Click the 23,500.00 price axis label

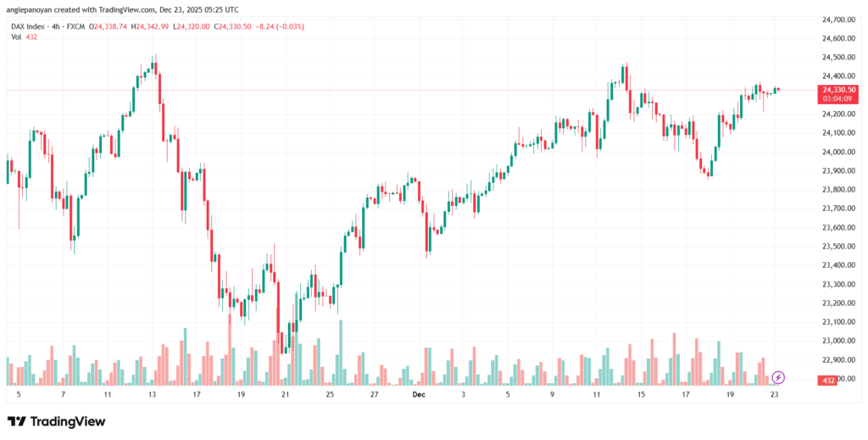pos(837,247)
